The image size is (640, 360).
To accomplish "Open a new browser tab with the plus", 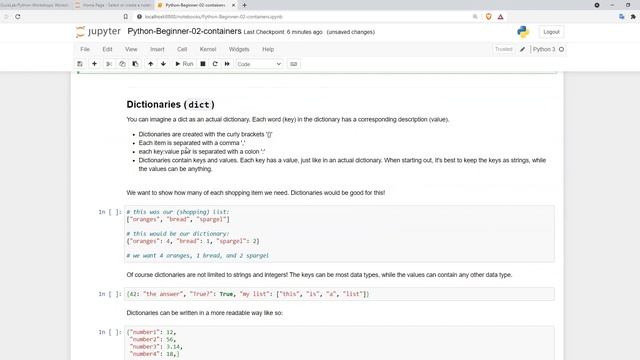I will 244,5.
